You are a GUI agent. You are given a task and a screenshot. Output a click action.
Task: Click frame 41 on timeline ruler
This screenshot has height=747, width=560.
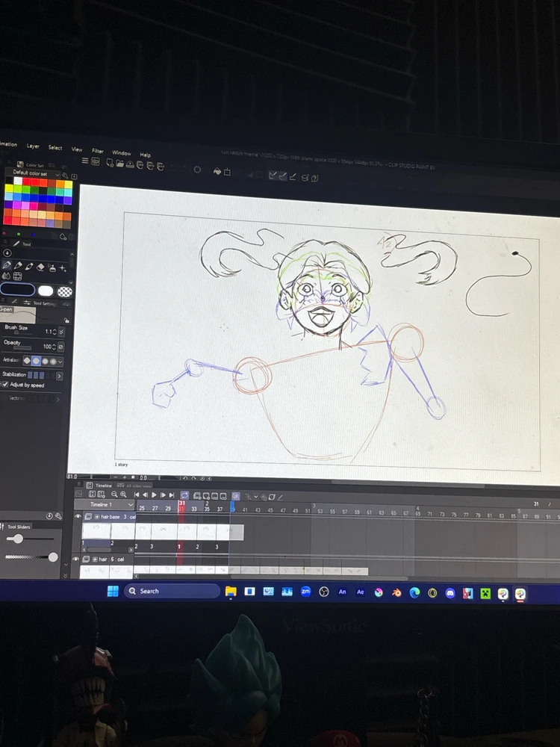(x=245, y=509)
